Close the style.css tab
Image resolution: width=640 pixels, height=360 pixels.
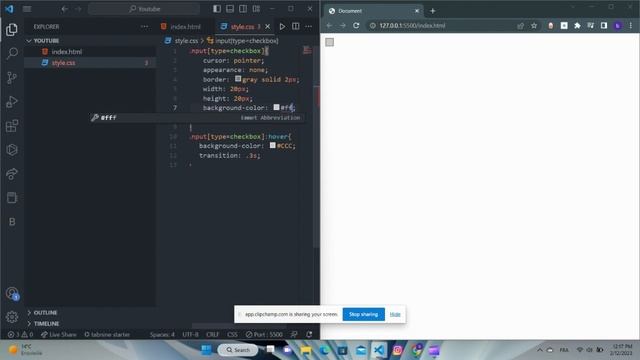268,27
